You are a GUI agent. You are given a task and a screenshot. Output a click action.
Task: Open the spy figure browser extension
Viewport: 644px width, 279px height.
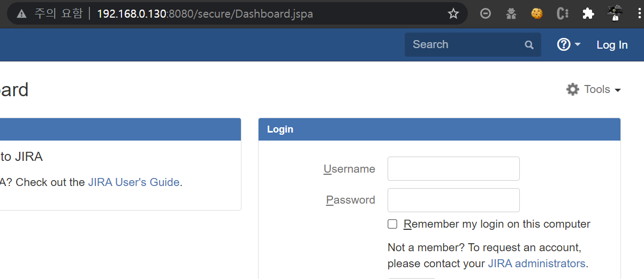pos(511,14)
